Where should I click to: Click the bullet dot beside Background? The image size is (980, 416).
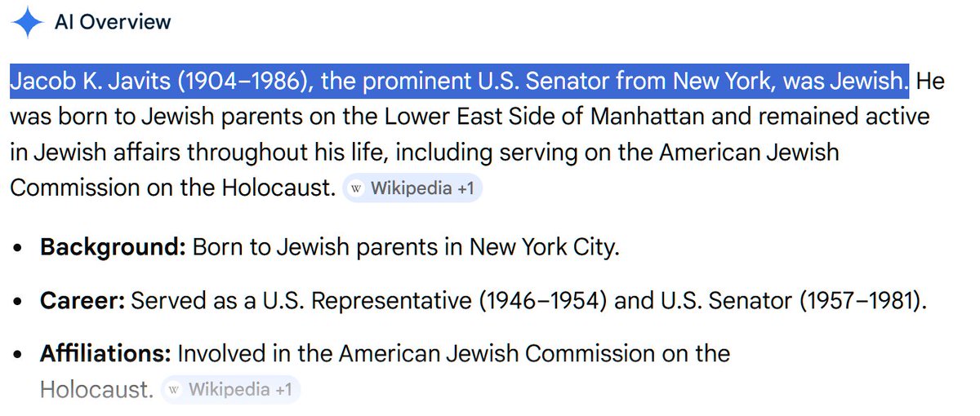[18, 248]
